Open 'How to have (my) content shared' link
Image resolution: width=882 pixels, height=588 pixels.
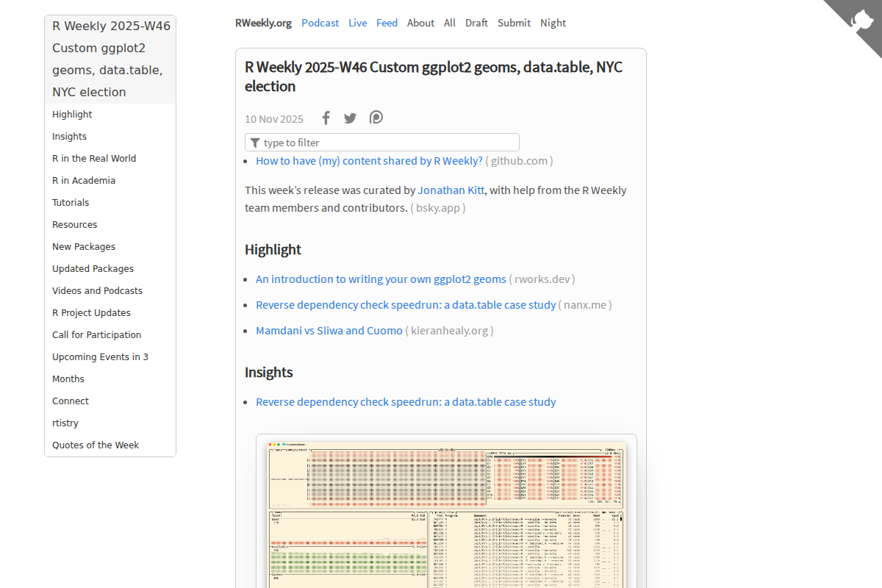(x=369, y=161)
